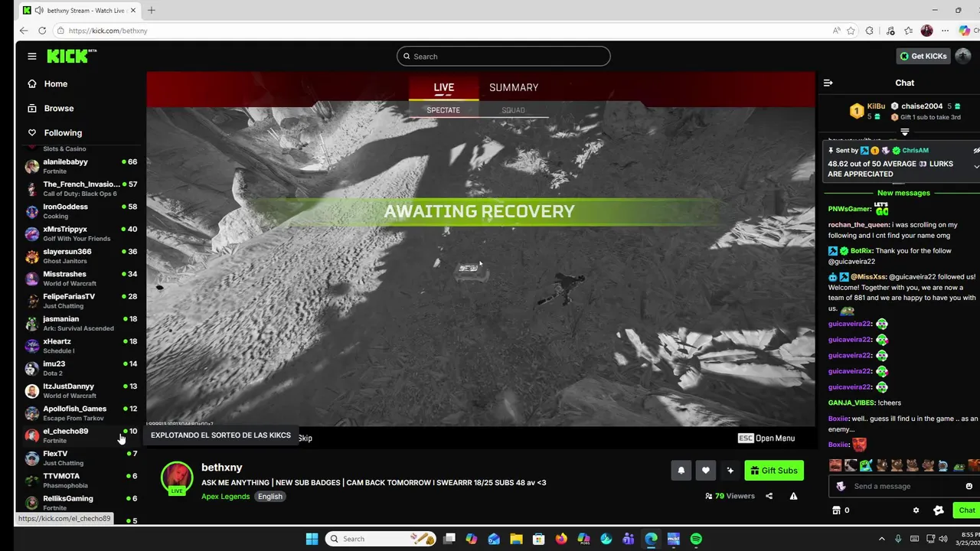This screenshot has height=551, width=980.
Task: Click rochan_the_queen username in chat
Action: (858, 225)
